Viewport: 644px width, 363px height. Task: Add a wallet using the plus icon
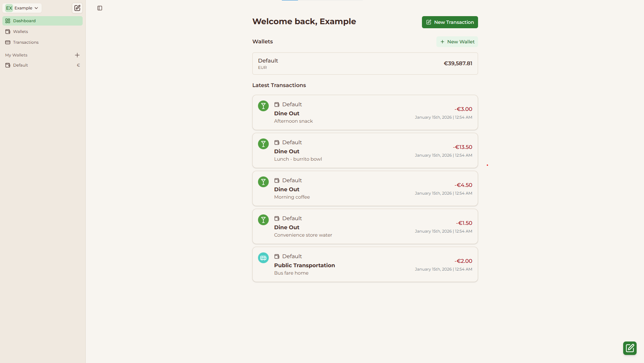coord(77,55)
